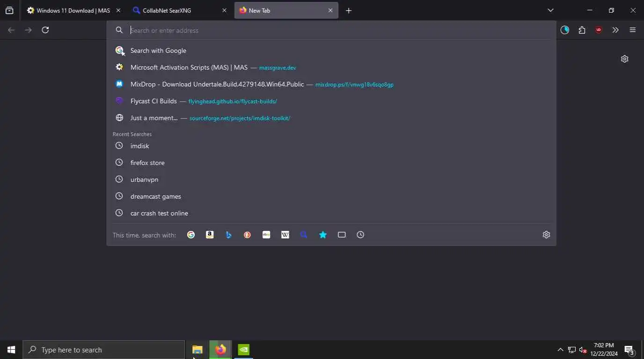Search open tabs using the tab icon
This screenshot has height=359, width=644.
[342, 235]
